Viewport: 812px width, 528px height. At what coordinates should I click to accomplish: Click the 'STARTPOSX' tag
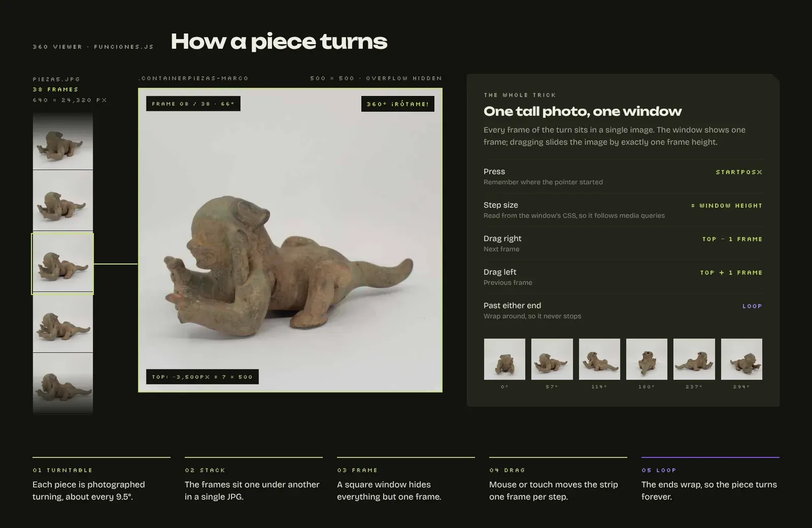tap(739, 172)
